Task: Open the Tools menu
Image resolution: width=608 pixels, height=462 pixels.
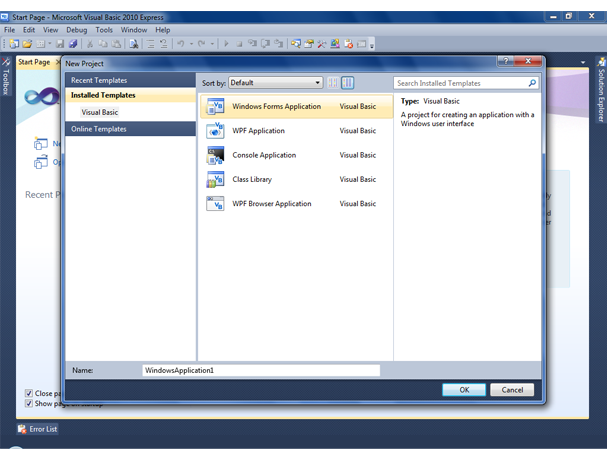Action: click(104, 30)
